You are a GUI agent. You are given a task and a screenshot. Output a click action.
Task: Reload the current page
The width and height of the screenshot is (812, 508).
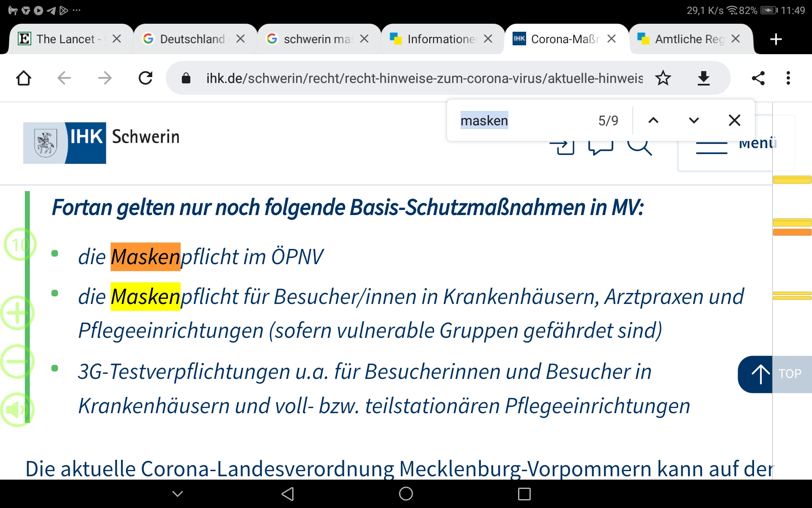pyautogui.click(x=145, y=78)
